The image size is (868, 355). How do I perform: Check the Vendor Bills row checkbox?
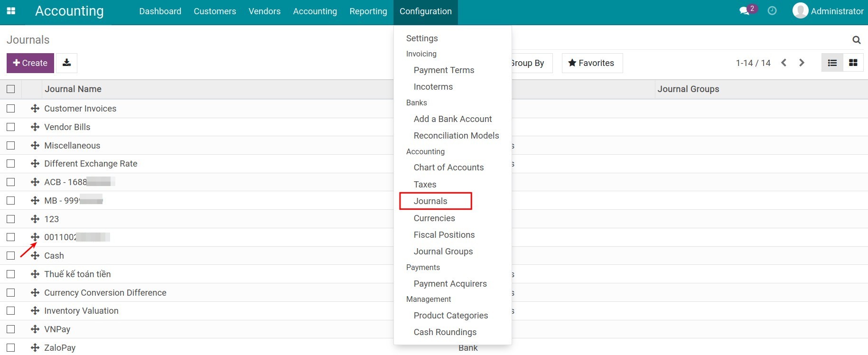[11, 127]
